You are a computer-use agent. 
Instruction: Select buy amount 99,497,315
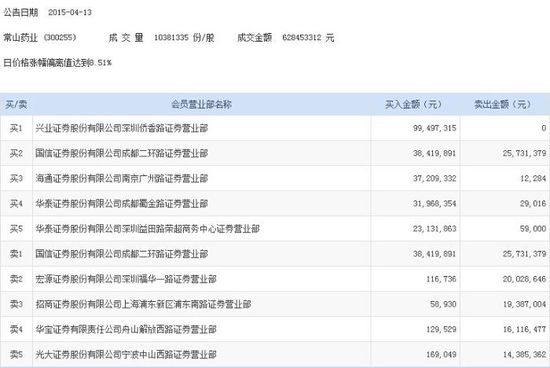point(435,128)
